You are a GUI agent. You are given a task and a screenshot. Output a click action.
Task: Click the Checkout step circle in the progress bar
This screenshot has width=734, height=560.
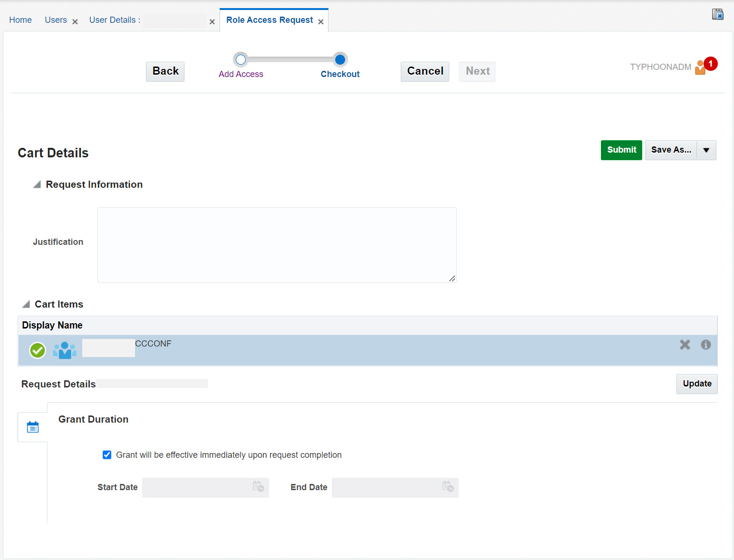340,59
